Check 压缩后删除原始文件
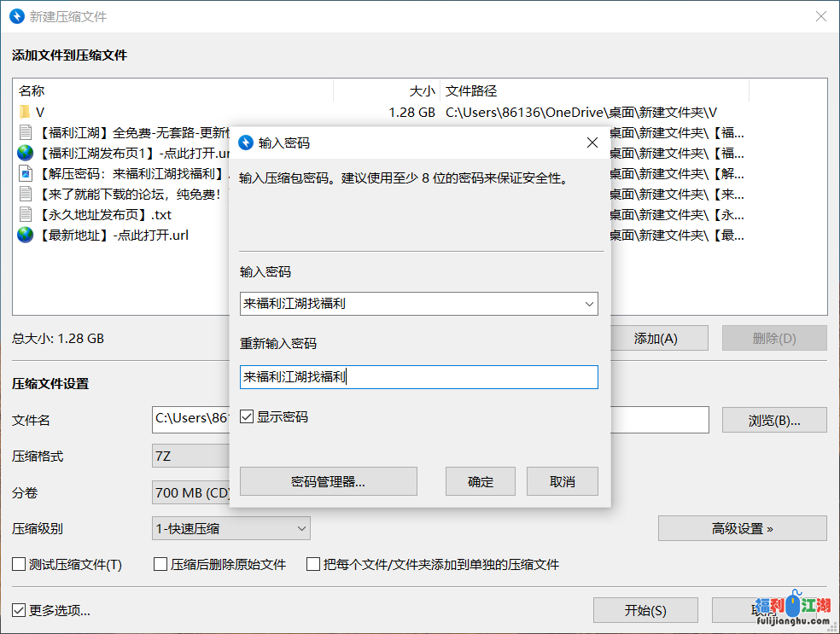 coord(160,564)
